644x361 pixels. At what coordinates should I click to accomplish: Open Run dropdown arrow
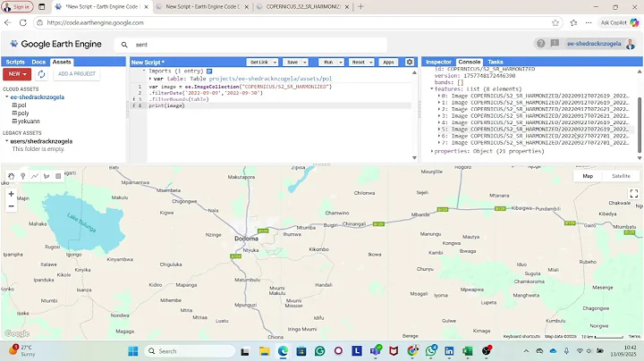(x=341, y=63)
